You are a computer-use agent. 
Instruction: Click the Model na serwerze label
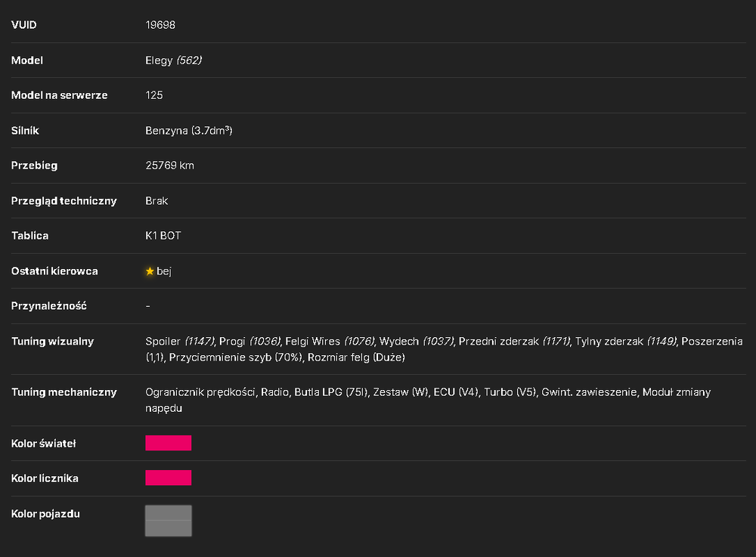tap(59, 95)
